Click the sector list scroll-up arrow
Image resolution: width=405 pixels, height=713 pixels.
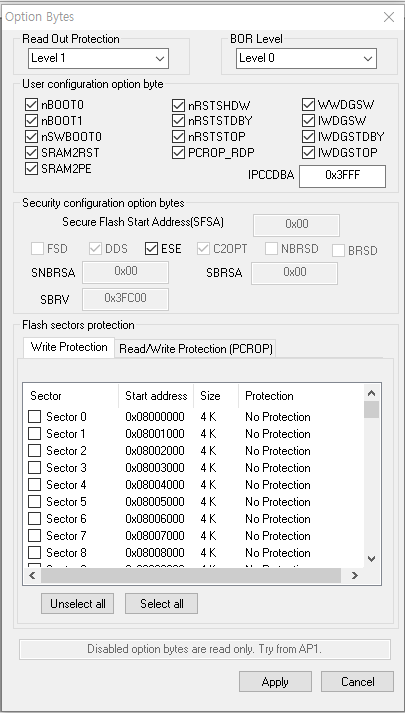pos(371,393)
